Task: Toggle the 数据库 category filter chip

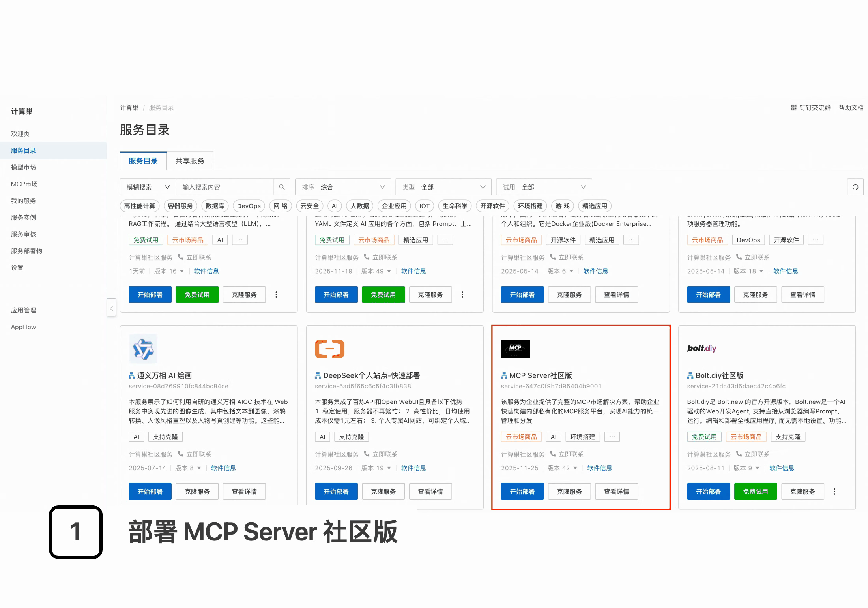Action: 215,206
